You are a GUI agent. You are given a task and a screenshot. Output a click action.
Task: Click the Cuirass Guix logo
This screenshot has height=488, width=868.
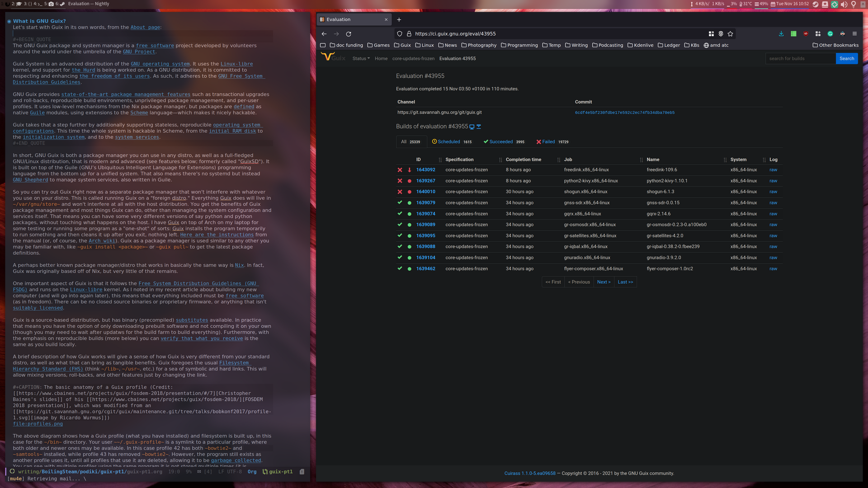[x=333, y=57]
